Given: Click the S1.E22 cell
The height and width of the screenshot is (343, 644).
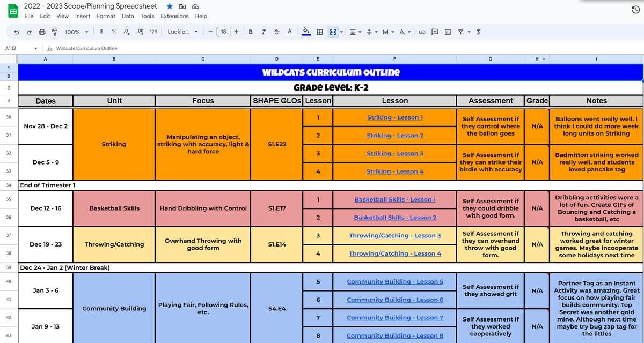Looking at the screenshot, I should 277,144.
